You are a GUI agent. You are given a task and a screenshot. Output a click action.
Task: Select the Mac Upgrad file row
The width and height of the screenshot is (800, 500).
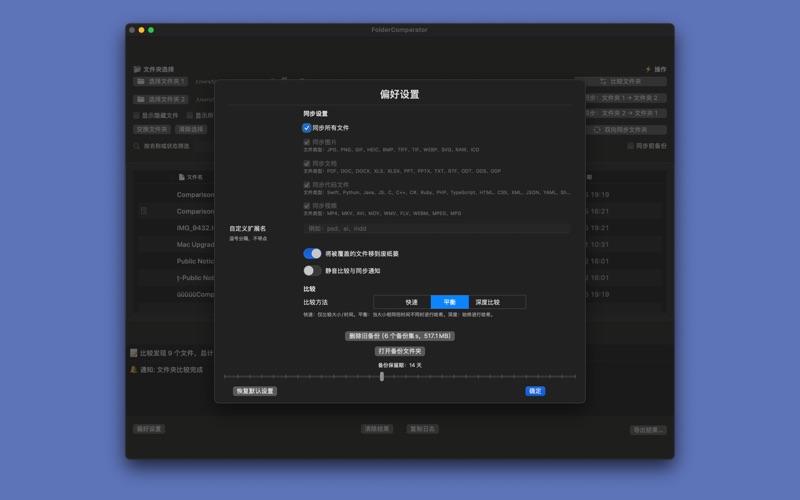[174, 244]
